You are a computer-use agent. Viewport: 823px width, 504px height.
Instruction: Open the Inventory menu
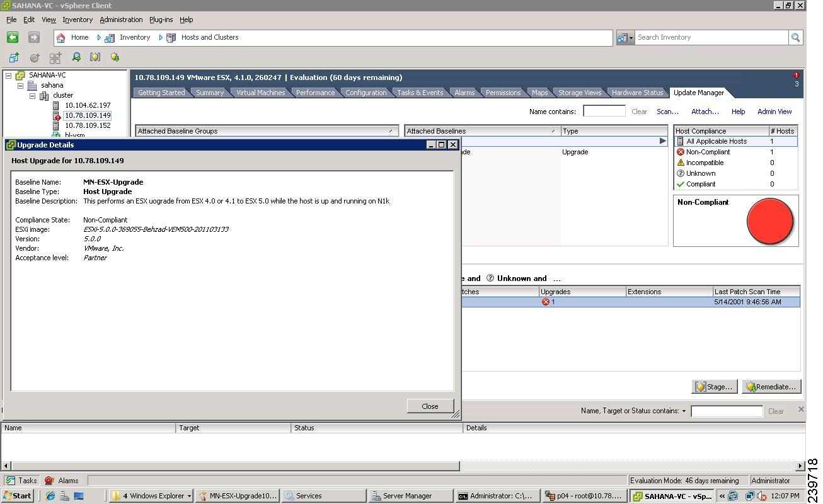point(78,20)
